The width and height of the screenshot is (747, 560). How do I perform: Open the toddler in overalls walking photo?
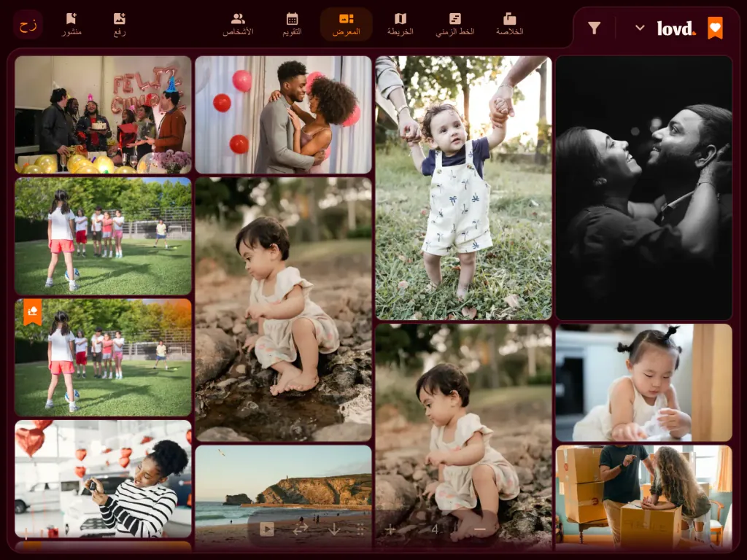click(x=463, y=188)
